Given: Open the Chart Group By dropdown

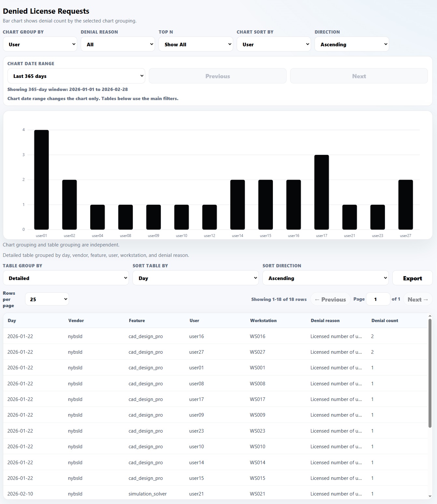Looking at the screenshot, I should pos(40,44).
